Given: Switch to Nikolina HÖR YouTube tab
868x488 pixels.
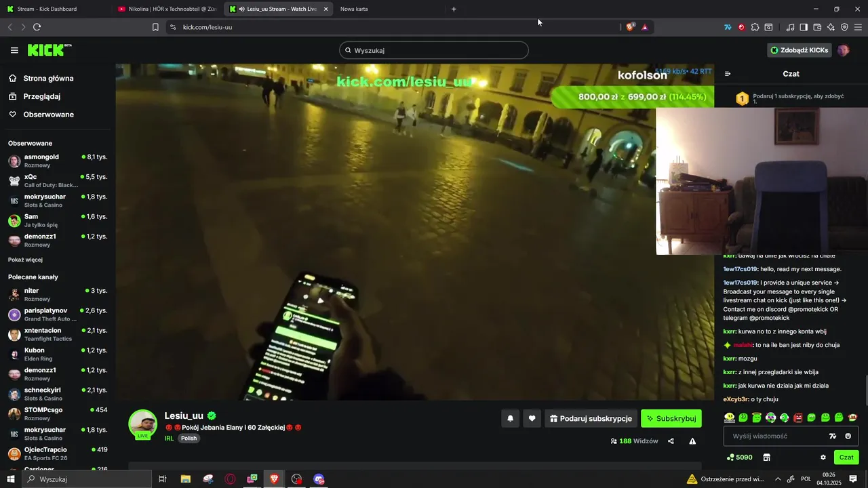Looking at the screenshot, I should click(x=167, y=9).
